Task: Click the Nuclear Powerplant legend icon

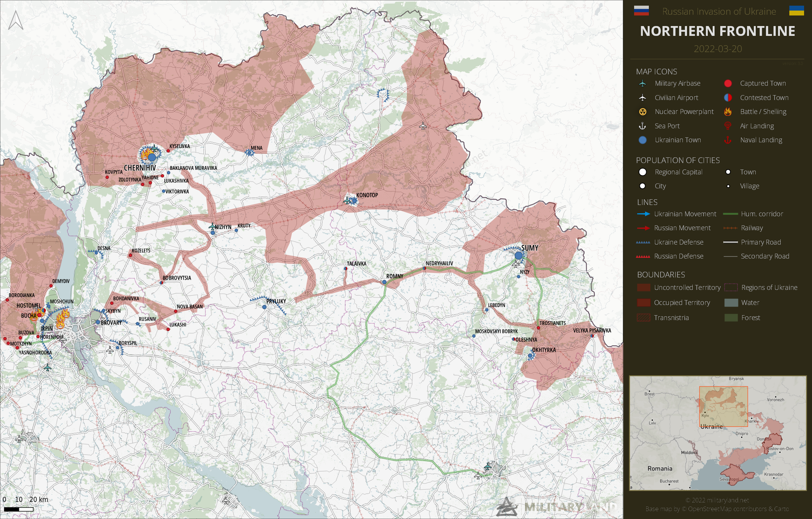Action: coord(642,112)
